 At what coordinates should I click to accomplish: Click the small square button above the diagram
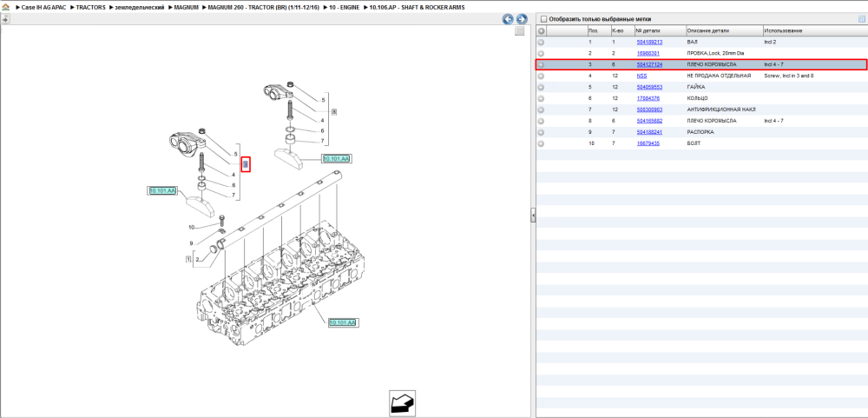pyautogui.click(x=519, y=31)
